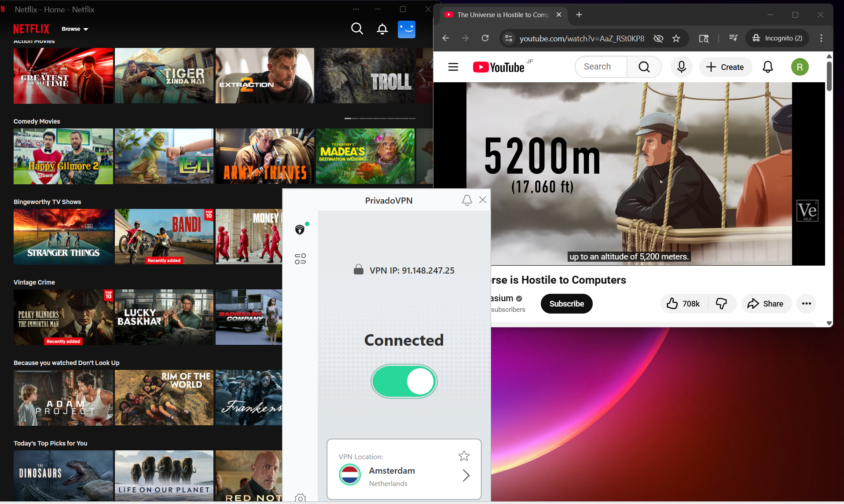The width and height of the screenshot is (844, 504).
Task: Reload the YouTube page
Action: pos(485,38)
